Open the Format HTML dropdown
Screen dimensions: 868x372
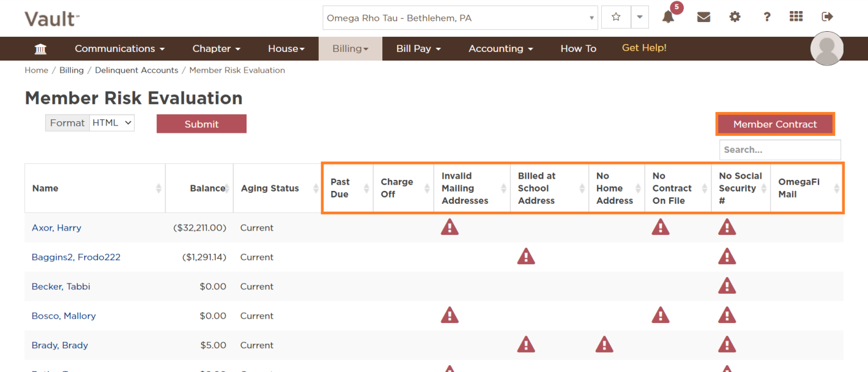tap(112, 123)
